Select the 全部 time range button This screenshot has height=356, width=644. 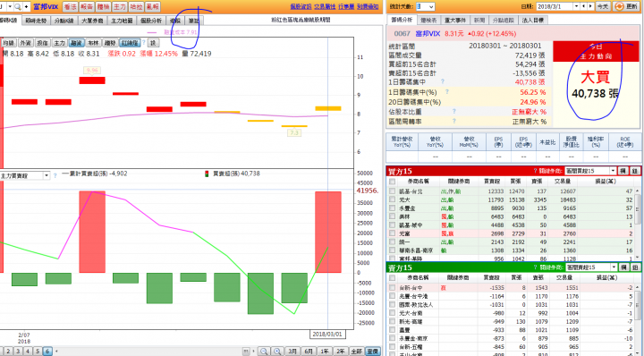pyautogui.click(x=356, y=352)
